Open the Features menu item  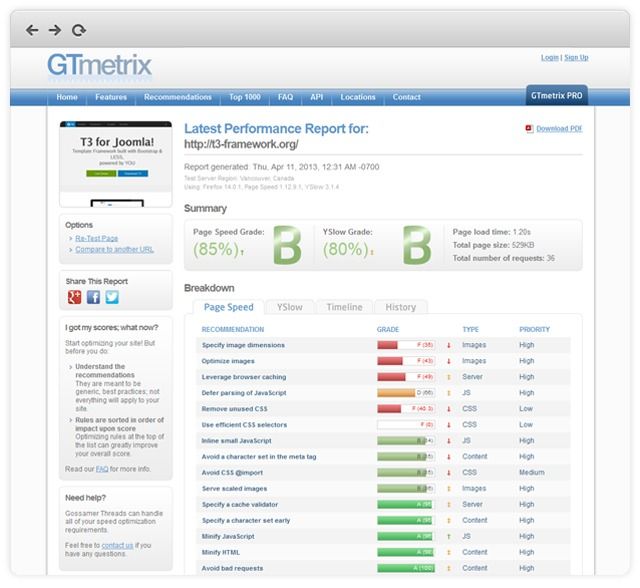tap(111, 97)
